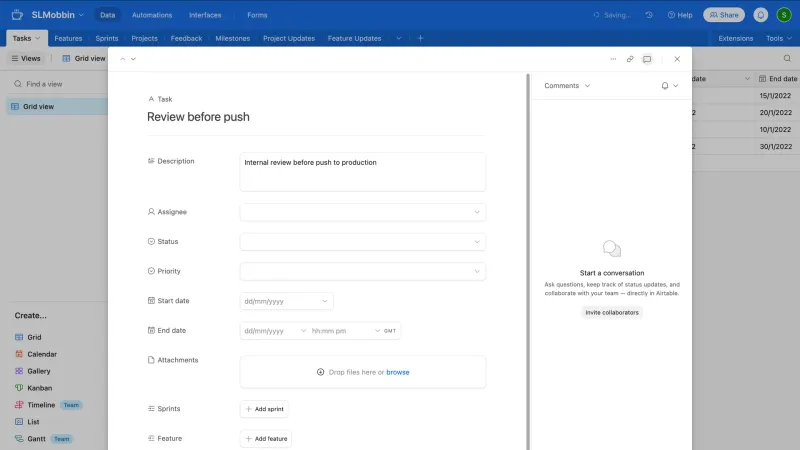Image resolution: width=800 pixels, height=450 pixels.
Task: Open the SLMobbin base name dropdown
Action: click(58, 15)
